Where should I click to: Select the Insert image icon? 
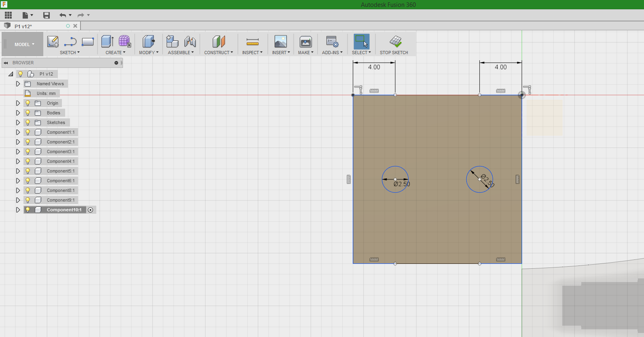281,42
